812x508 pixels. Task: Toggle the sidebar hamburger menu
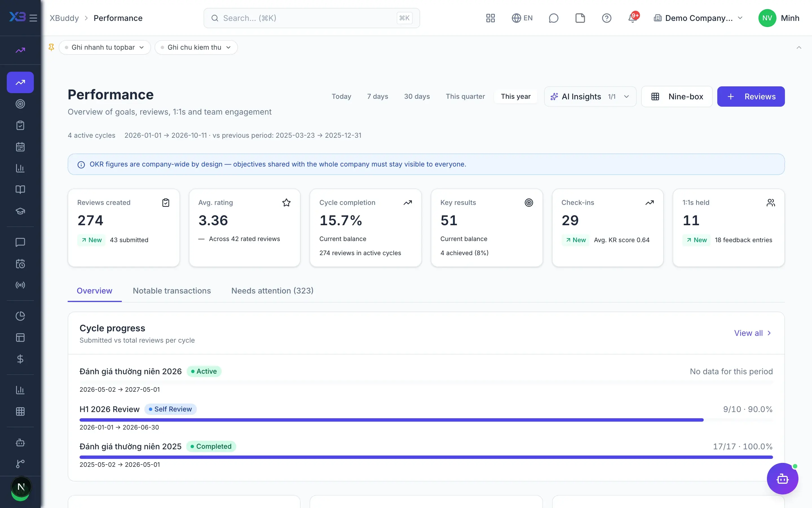33,18
